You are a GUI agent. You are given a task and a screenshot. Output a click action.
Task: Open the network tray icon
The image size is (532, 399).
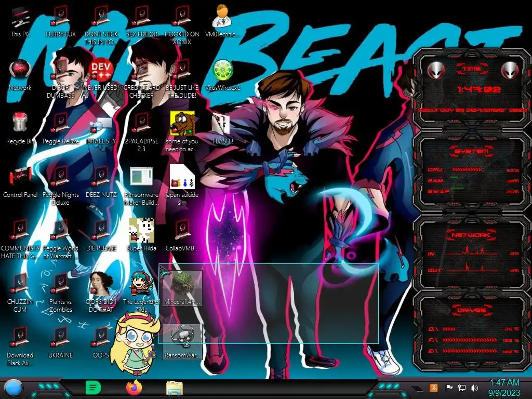coord(461,388)
